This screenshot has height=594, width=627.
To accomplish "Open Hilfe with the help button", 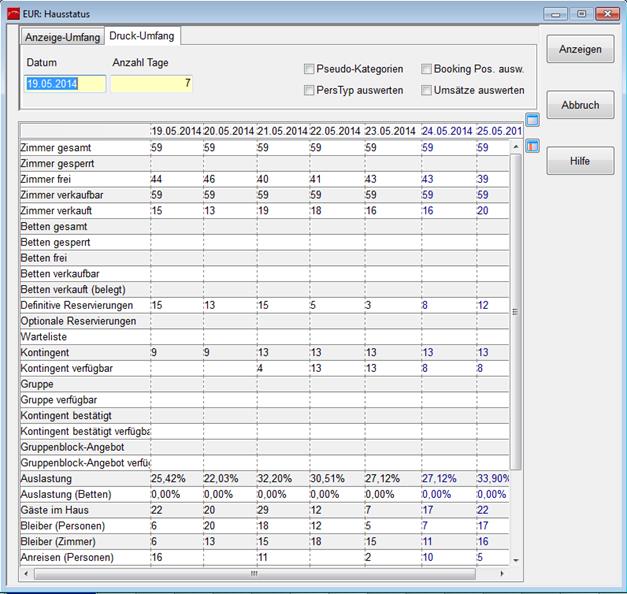I will [x=580, y=161].
